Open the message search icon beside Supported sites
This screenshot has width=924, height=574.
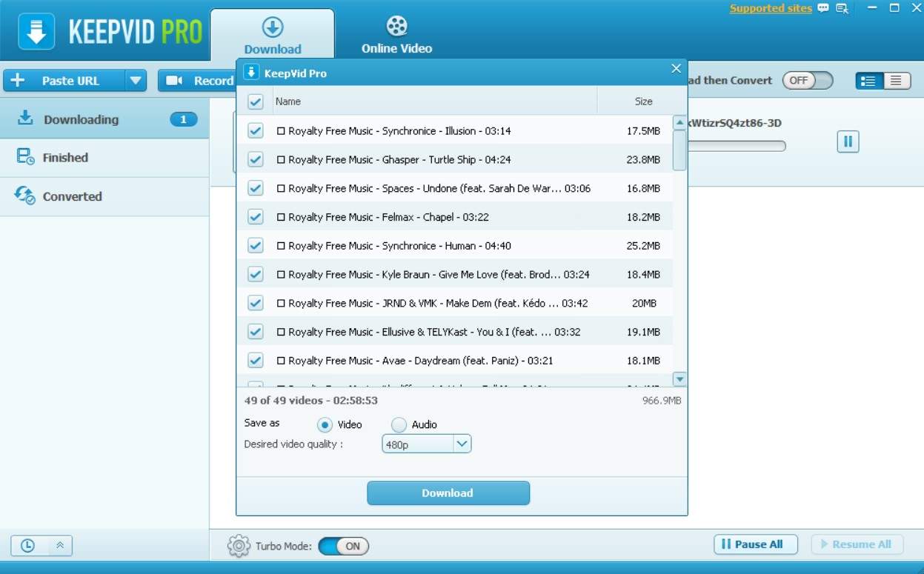(x=842, y=8)
